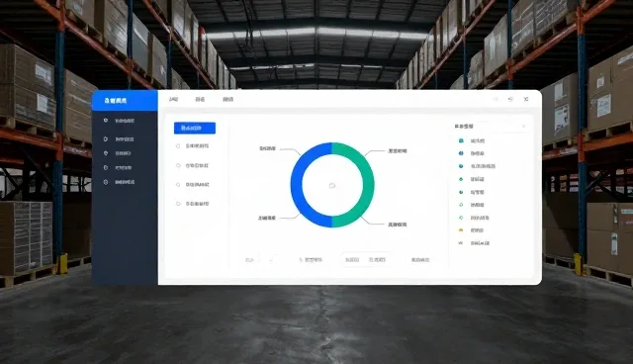Expand the chevron beside right panel heading

click(523, 127)
